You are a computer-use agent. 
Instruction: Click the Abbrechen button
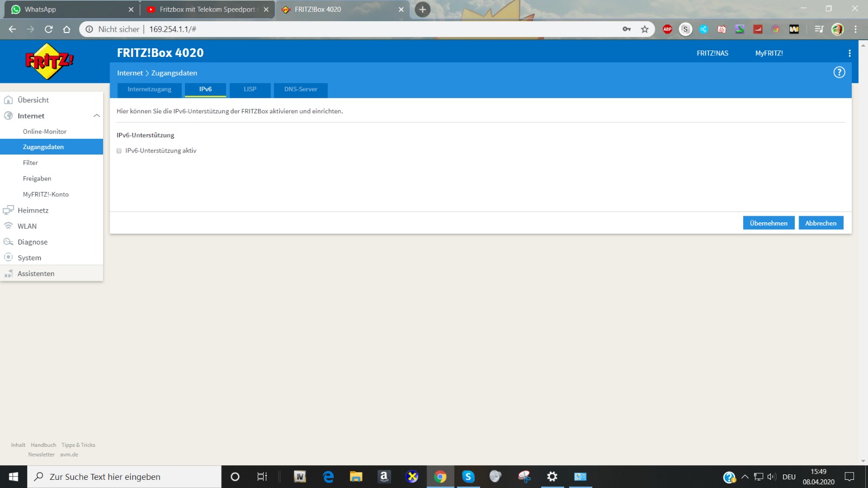[821, 223]
